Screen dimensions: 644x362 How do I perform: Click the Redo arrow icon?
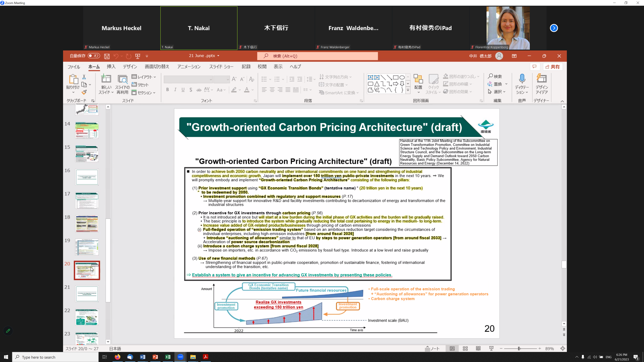(x=128, y=56)
